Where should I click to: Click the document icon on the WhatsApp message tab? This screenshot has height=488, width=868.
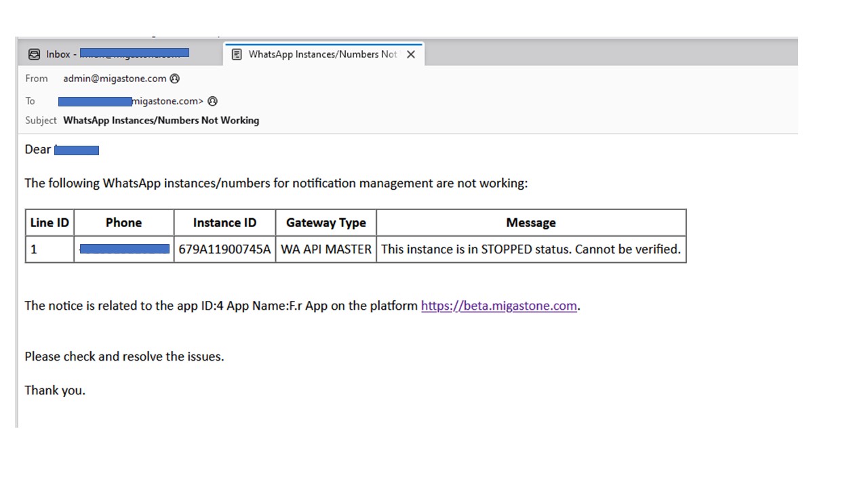click(x=237, y=54)
